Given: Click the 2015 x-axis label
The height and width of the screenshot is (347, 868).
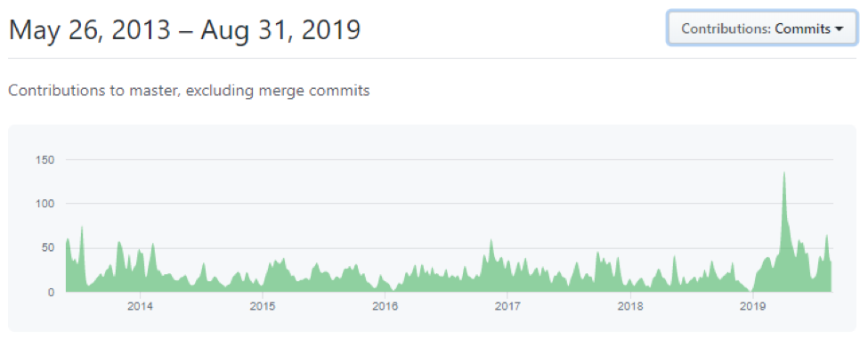Looking at the screenshot, I should [263, 306].
